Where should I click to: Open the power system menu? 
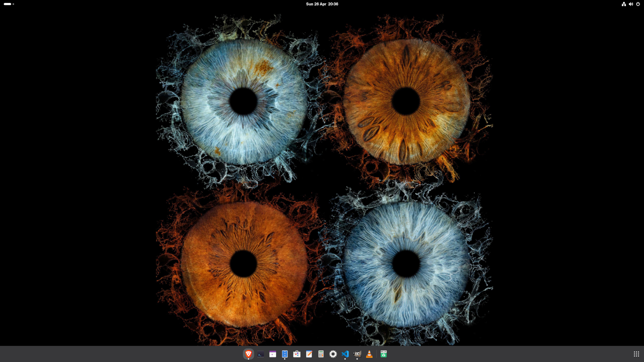[638, 4]
